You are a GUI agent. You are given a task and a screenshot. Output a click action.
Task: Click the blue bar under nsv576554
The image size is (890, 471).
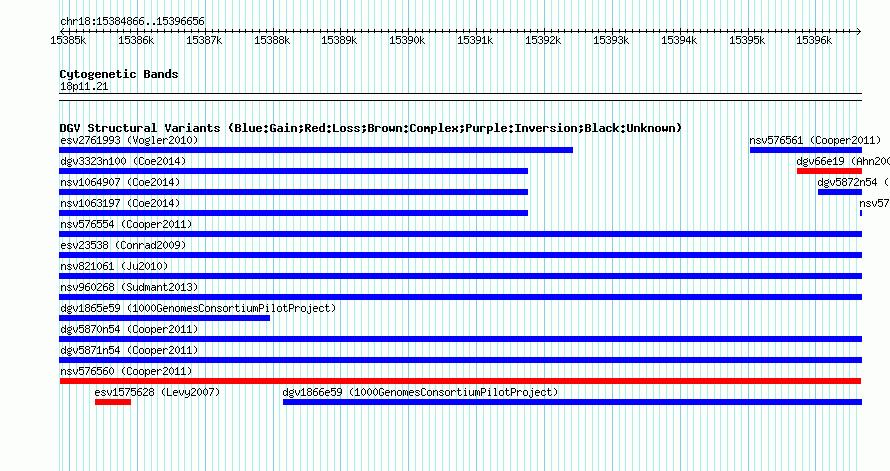(x=460, y=234)
